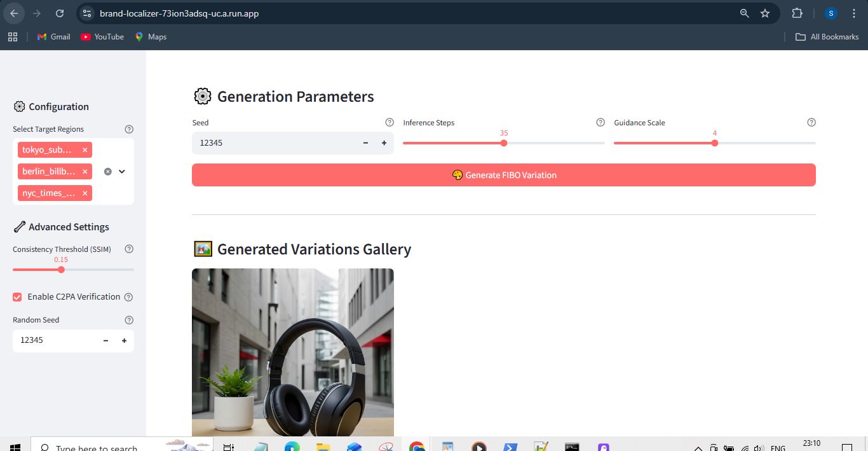The image size is (868, 451).
Task: Show help for Random Seed
Action: click(129, 320)
